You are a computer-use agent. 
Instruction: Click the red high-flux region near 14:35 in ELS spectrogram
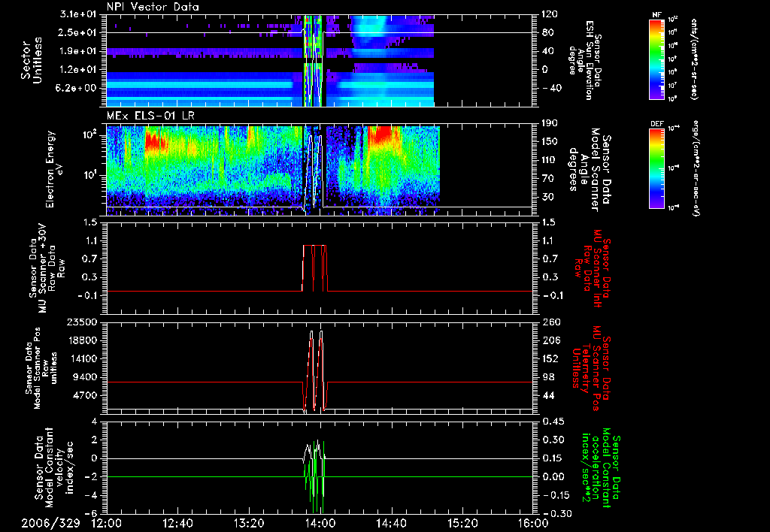point(384,135)
